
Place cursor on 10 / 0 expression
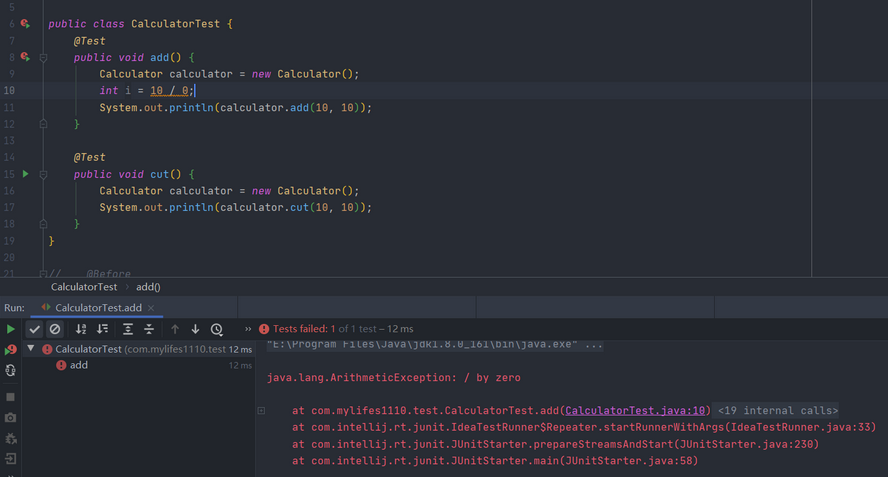(169, 91)
